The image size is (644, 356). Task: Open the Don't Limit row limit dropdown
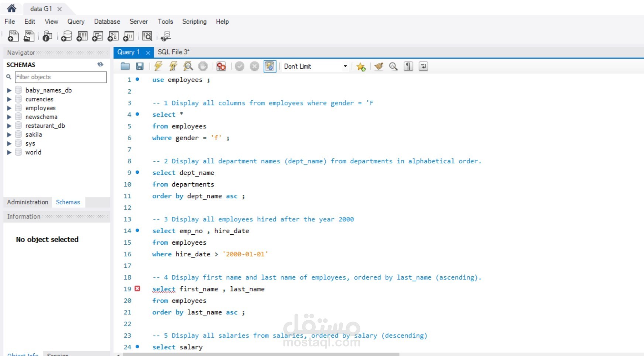click(345, 66)
